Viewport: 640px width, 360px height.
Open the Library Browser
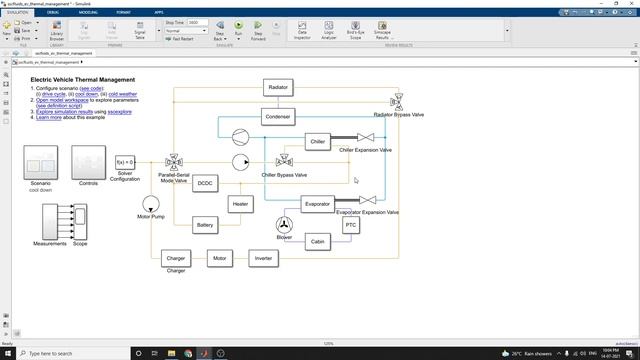(57, 31)
